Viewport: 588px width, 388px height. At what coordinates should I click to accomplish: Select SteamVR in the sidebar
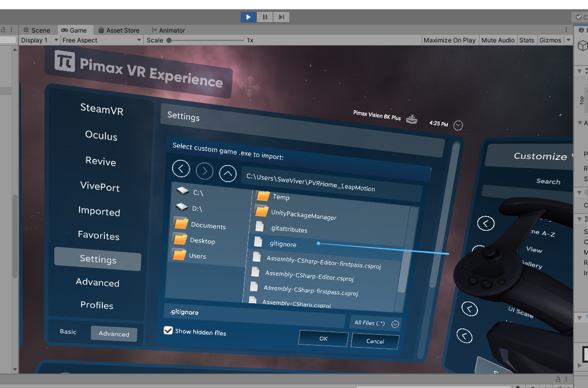click(102, 109)
